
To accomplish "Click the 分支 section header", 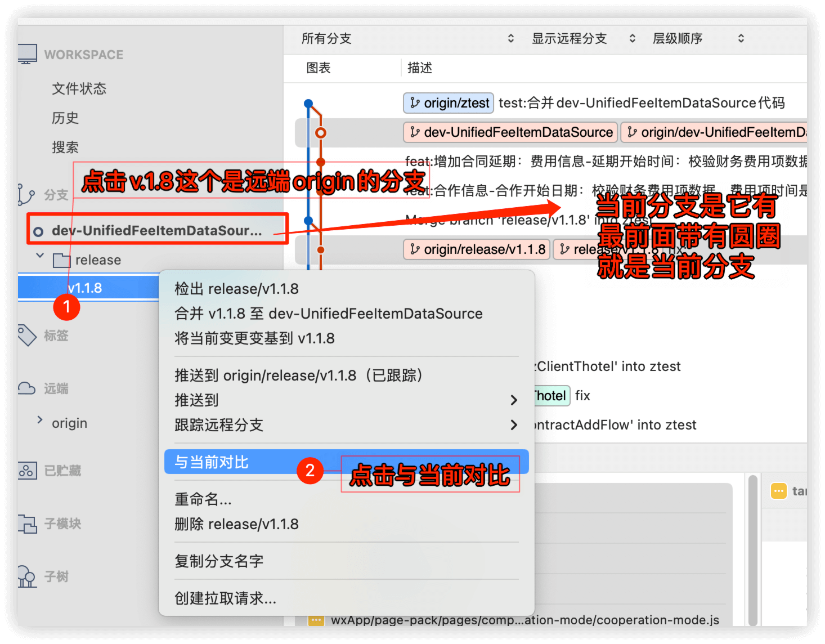I will (x=56, y=195).
